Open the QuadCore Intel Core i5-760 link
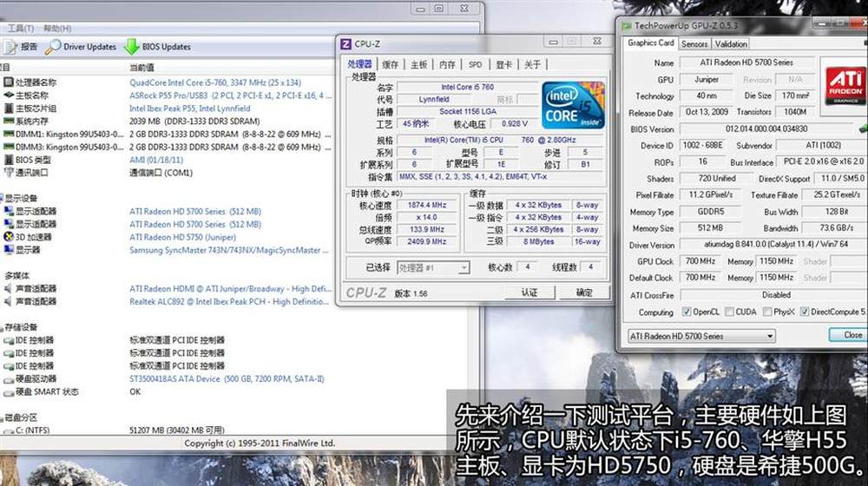 (x=215, y=82)
